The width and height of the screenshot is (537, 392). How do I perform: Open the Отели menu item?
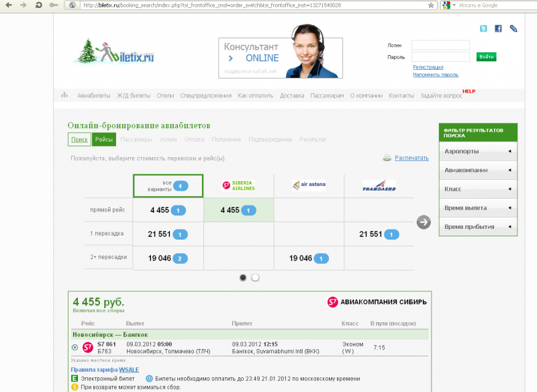(165, 95)
